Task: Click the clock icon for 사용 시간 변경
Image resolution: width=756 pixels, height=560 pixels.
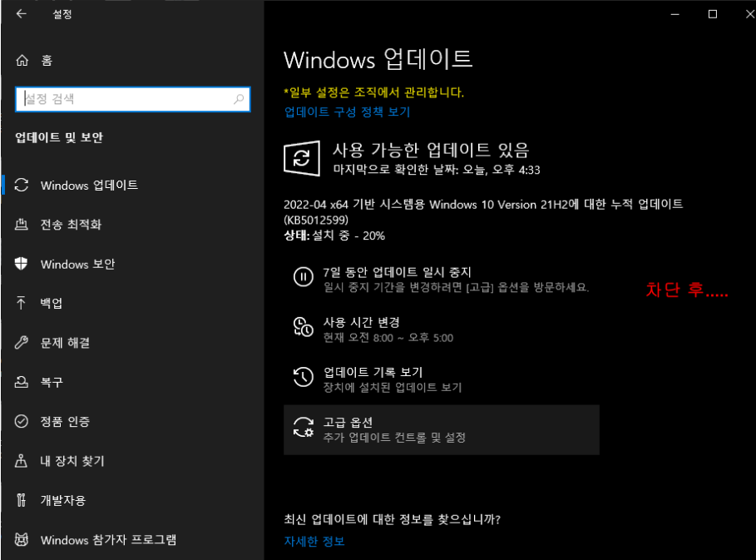Action: coord(304,326)
